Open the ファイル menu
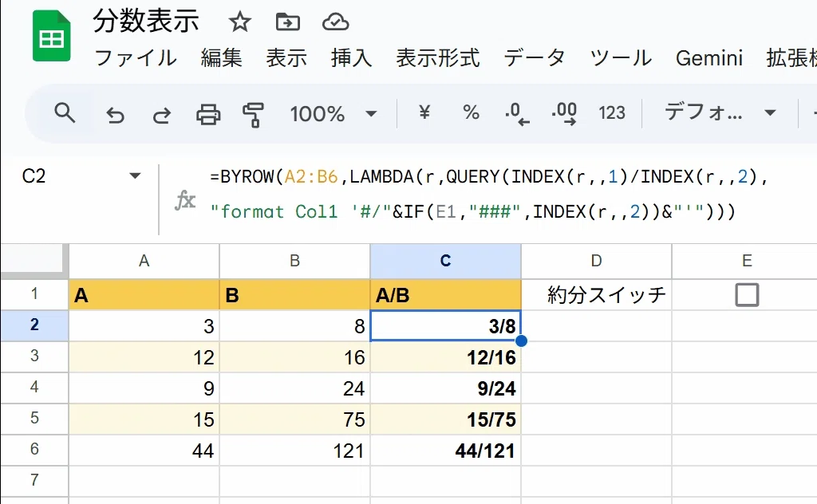817x504 pixels. [136, 57]
